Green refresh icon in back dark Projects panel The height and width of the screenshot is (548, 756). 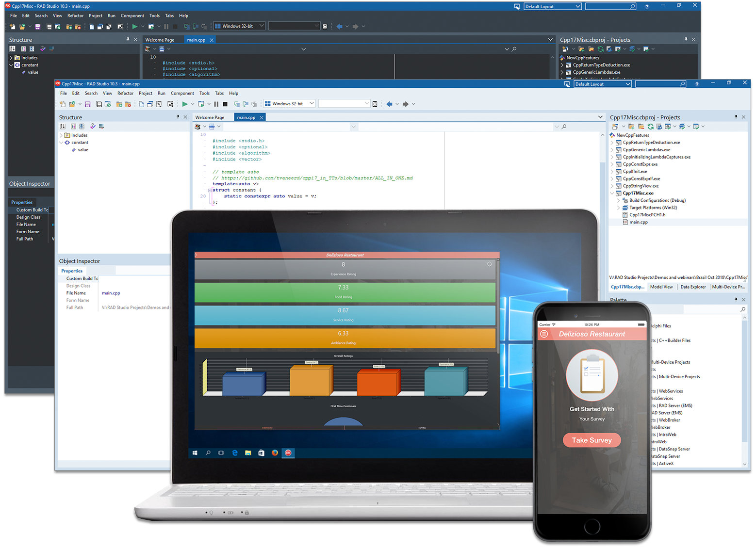[x=601, y=49]
